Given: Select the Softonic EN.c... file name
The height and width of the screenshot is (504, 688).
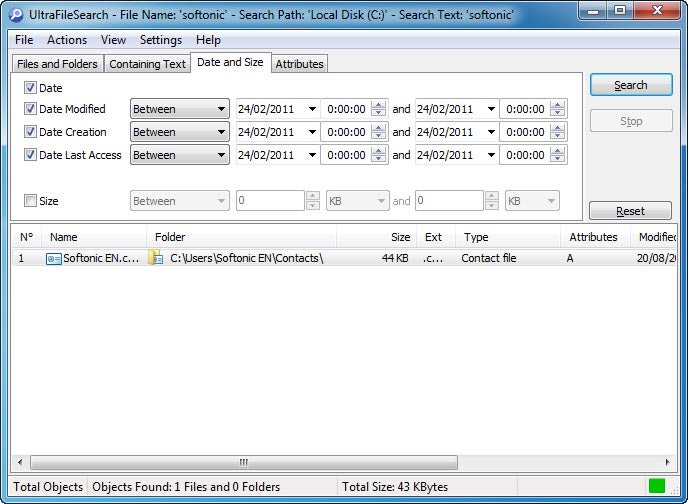Looking at the screenshot, I should (101, 258).
